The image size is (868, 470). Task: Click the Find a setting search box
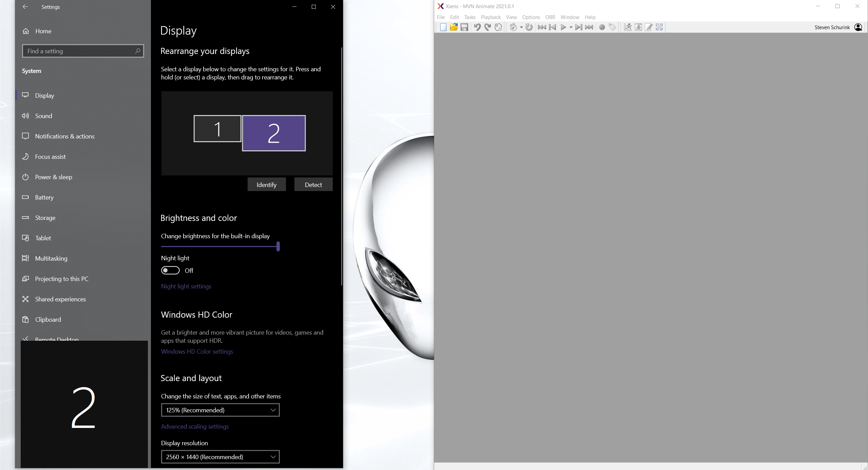83,51
